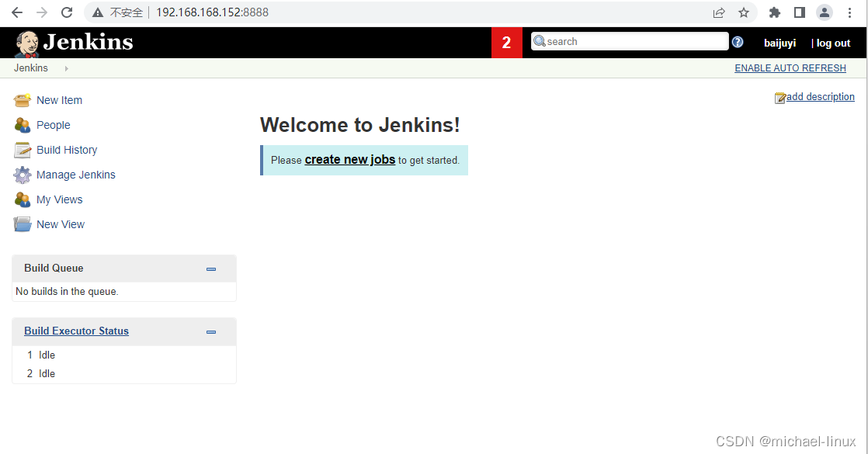Click the browser address bar URL
This screenshot has height=454, width=868.
pyautogui.click(x=213, y=12)
